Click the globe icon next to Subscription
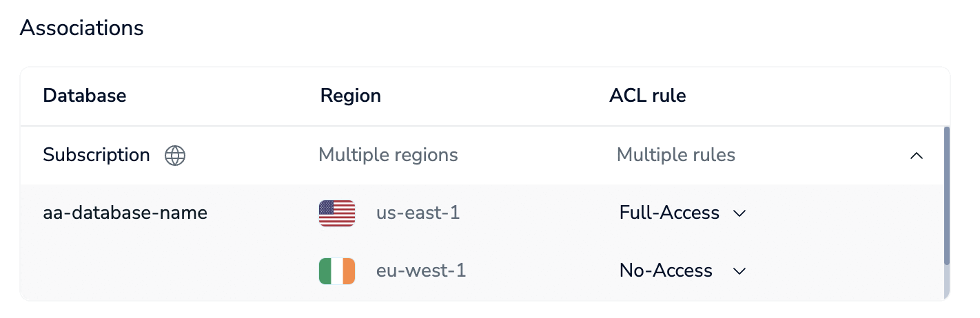The image size is (980, 318). tap(175, 156)
